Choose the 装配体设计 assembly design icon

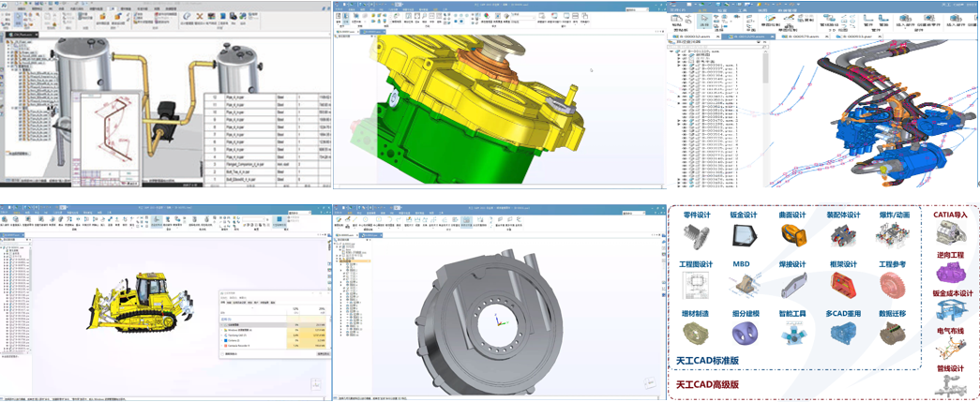843,235
